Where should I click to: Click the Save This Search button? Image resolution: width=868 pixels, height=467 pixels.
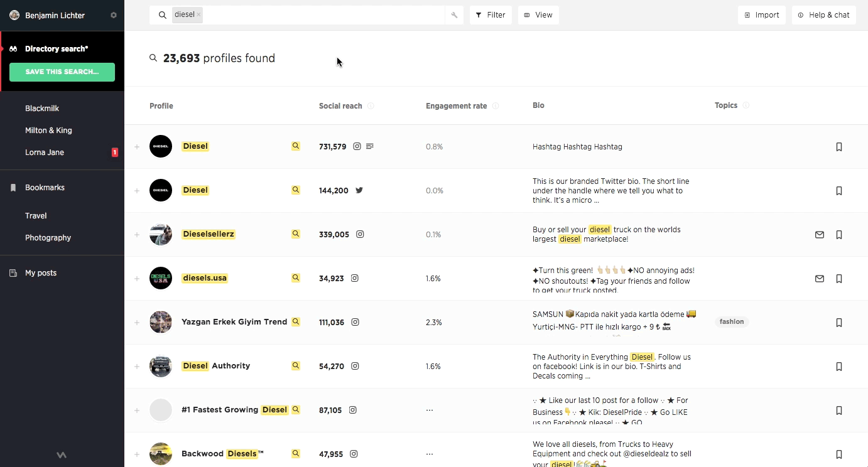(x=62, y=72)
